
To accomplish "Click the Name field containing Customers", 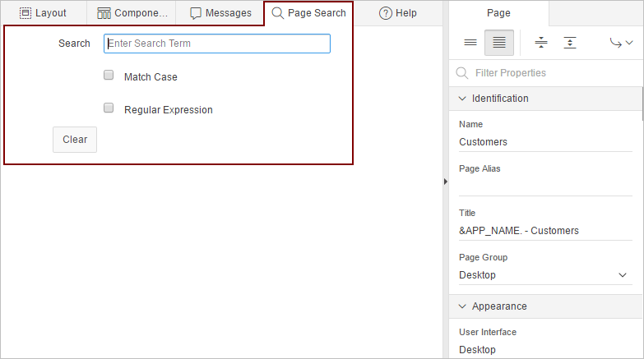I will [x=544, y=141].
